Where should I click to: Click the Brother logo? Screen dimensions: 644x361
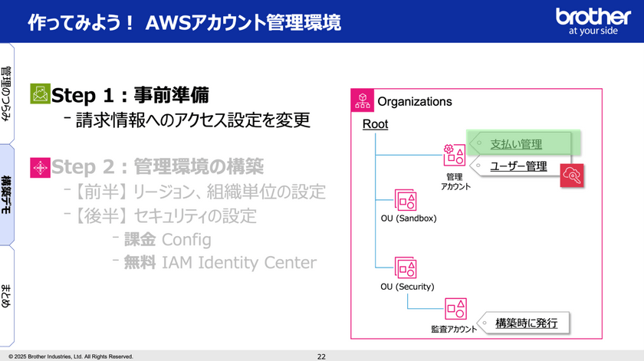pos(593,21)
